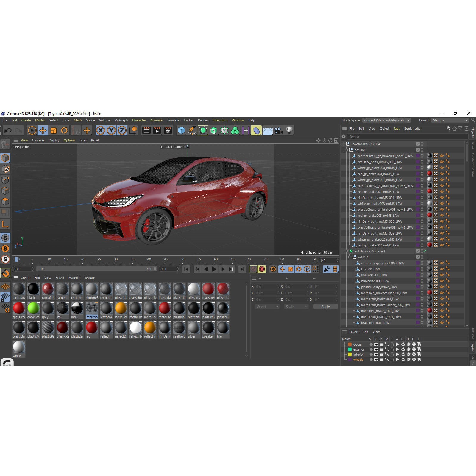Go to end of animation

[x=242, y=269]
